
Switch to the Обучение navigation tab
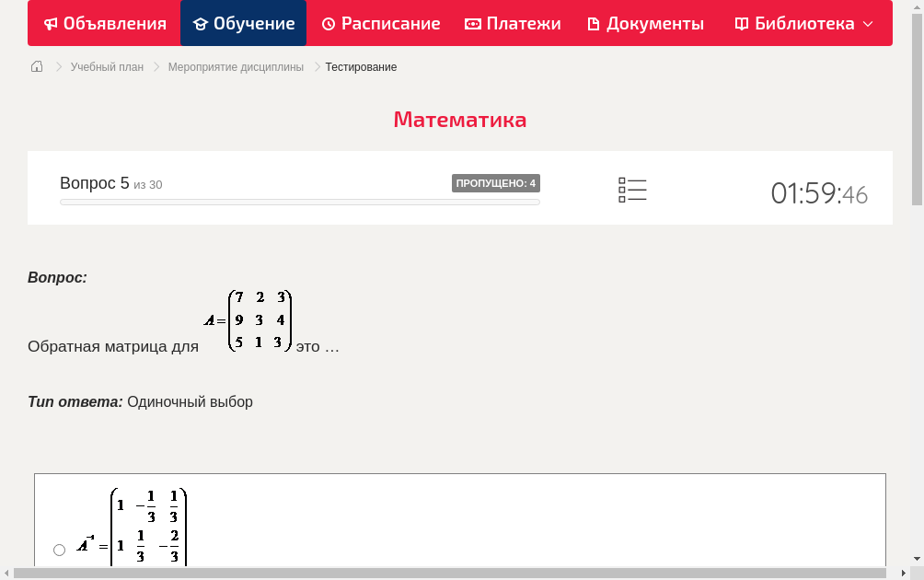243,23
